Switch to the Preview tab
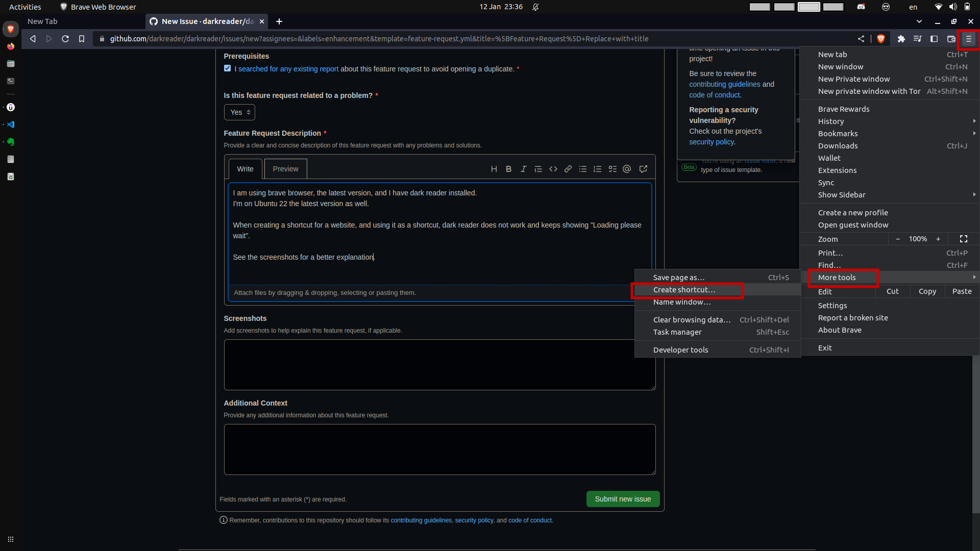The image size is (980, 551). (285, 169)
